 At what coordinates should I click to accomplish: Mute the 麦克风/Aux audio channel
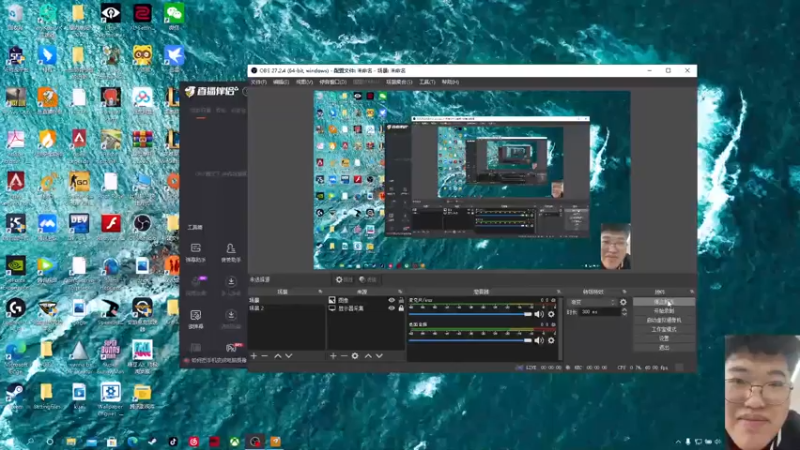coord(539,314)
